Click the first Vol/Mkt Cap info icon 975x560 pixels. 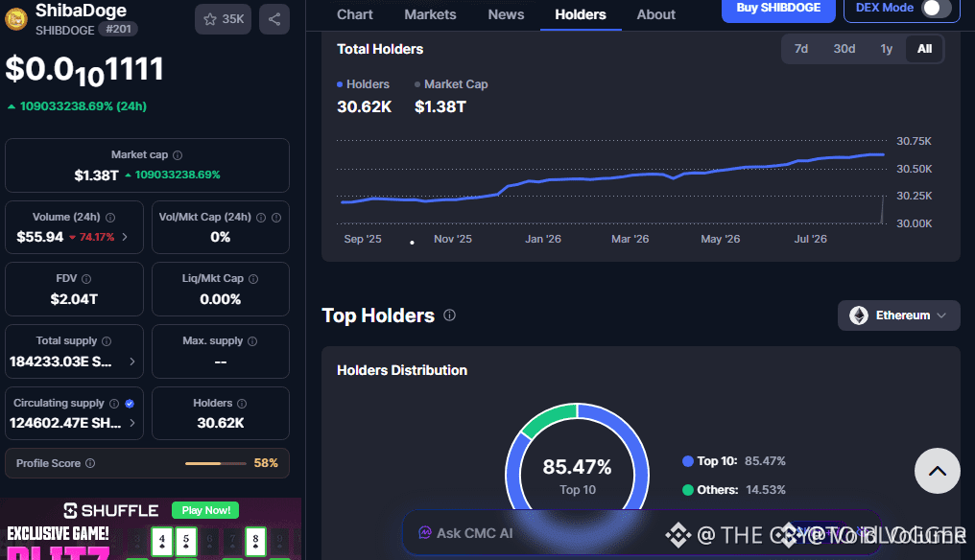click(x=261, y=218)
